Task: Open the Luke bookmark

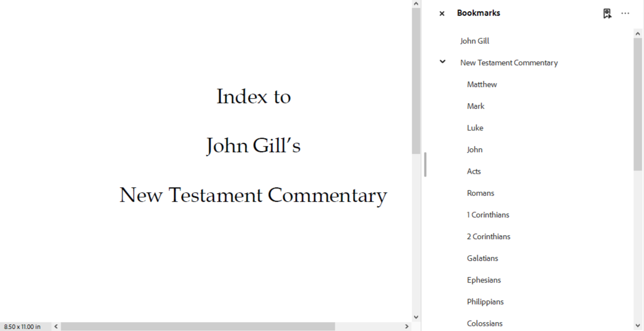Action: 475,128
